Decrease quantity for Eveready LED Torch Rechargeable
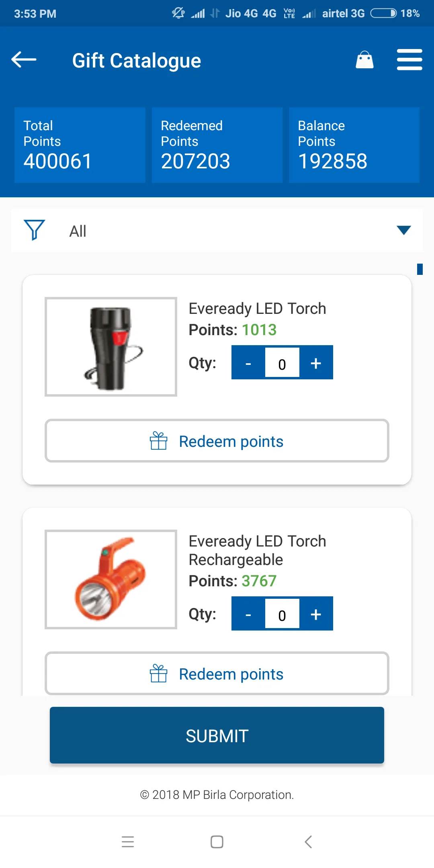This screenshot has height=868, width=434. pos(248,614)
